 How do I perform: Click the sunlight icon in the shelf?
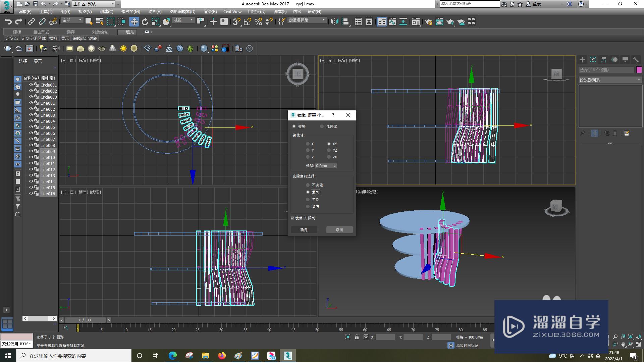click(123, 49)
